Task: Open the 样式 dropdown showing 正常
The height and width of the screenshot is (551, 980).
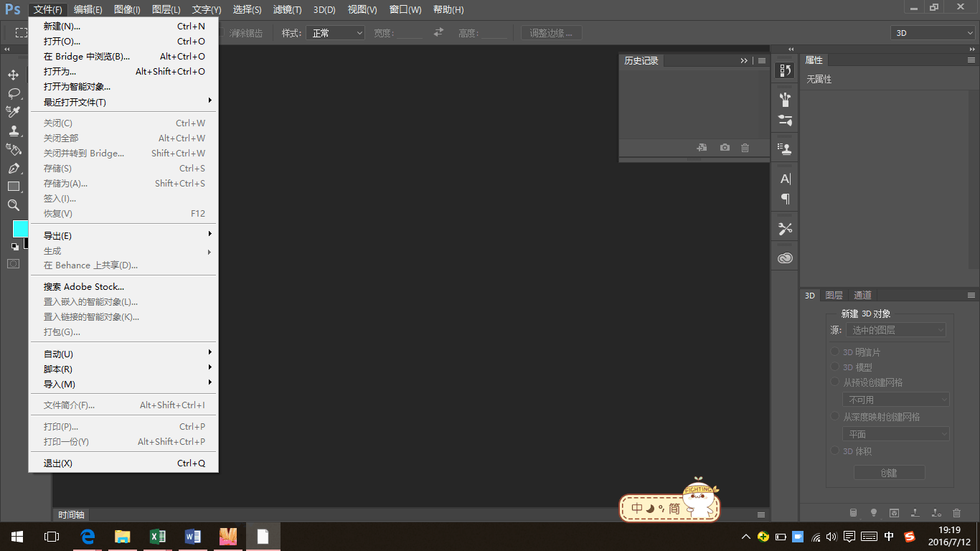Action: pos(335,33)
